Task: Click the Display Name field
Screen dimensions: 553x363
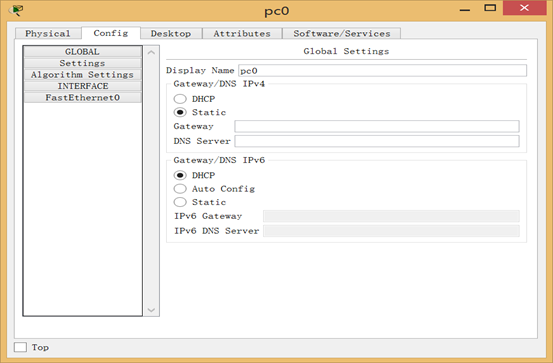Action: (x=382, y=71)
